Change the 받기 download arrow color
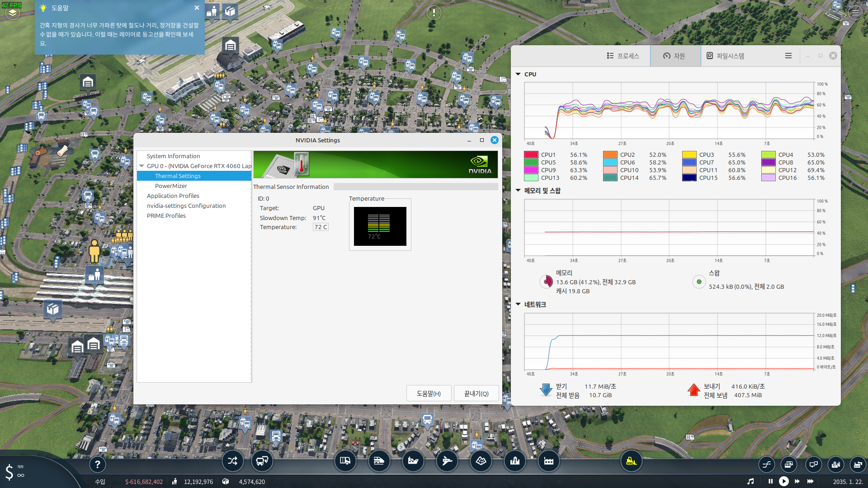Image resolution: width=868 pixels, height=488 pixels. coord(546,390)
